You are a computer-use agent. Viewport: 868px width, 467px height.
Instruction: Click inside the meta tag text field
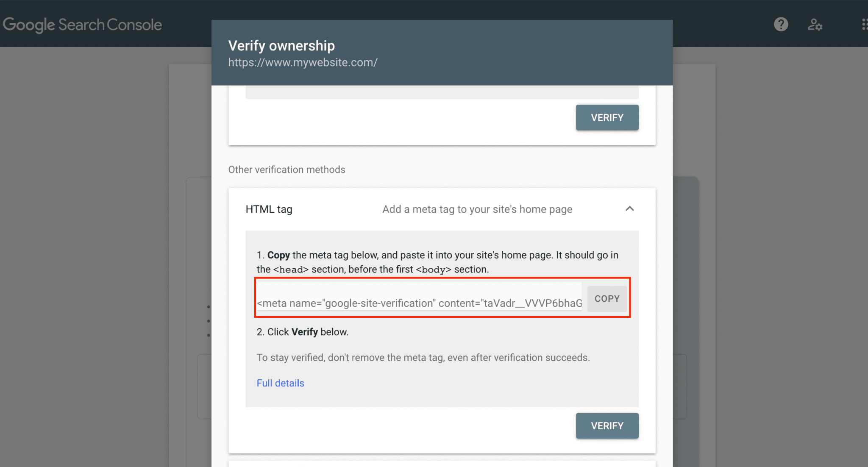(420, 298)
